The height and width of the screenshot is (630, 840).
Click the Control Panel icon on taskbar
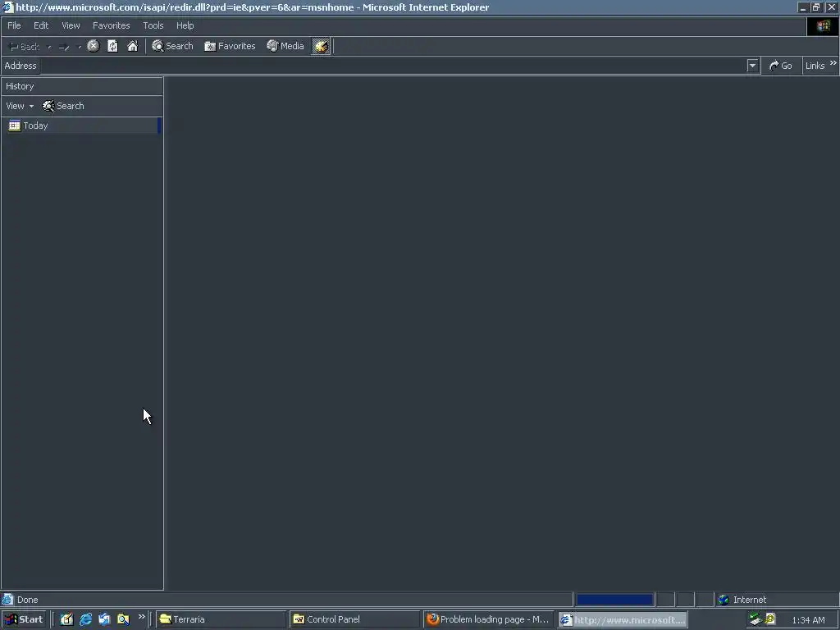(299, 620)
